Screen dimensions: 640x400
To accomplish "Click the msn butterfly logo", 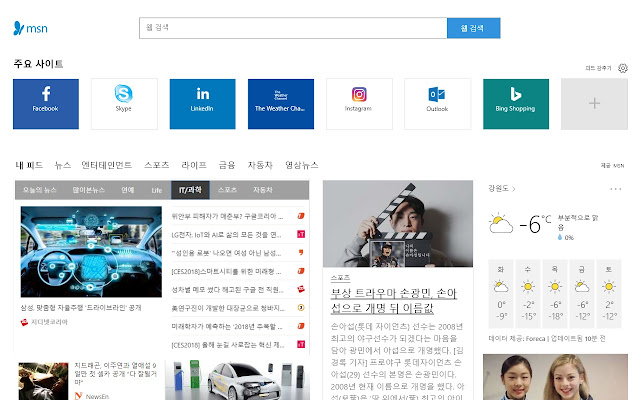I will 31,28.
